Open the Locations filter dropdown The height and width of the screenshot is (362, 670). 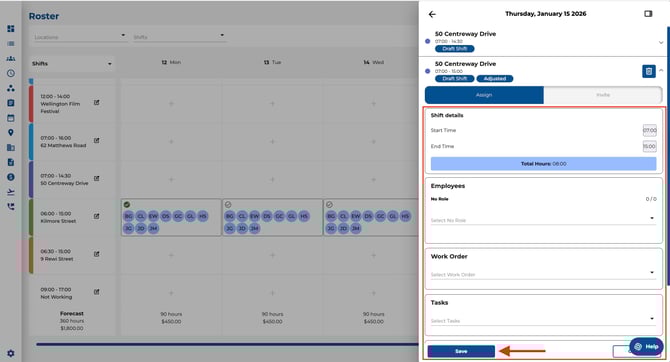(80, 37)
